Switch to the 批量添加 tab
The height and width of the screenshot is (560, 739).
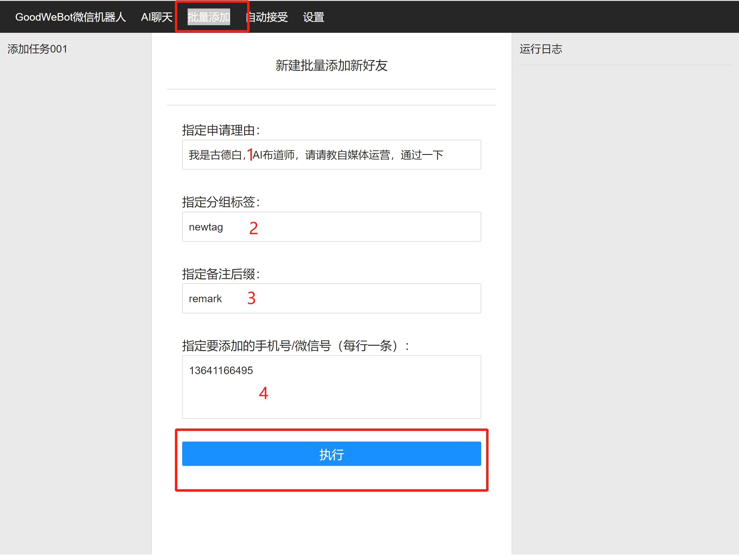point(209,17)
